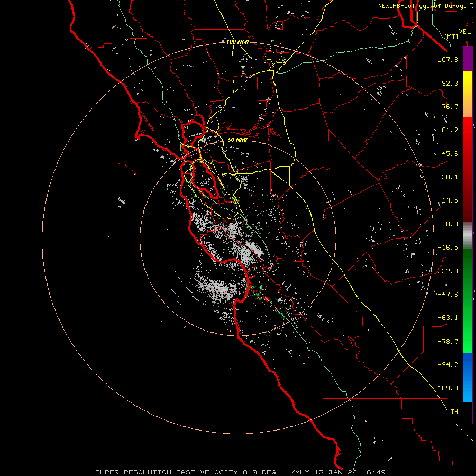The width and height of the screenshot is (476, 476).
Task: Click the yellow-orange segment of the color bar
Action: click(467, 94)
